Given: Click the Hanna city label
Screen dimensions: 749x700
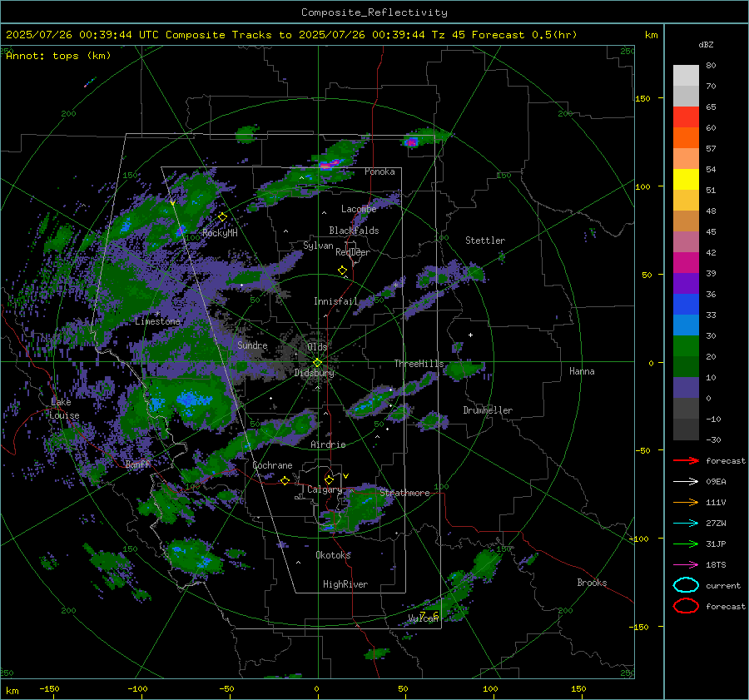Looking at the screenshot, I should coord(582,371).
